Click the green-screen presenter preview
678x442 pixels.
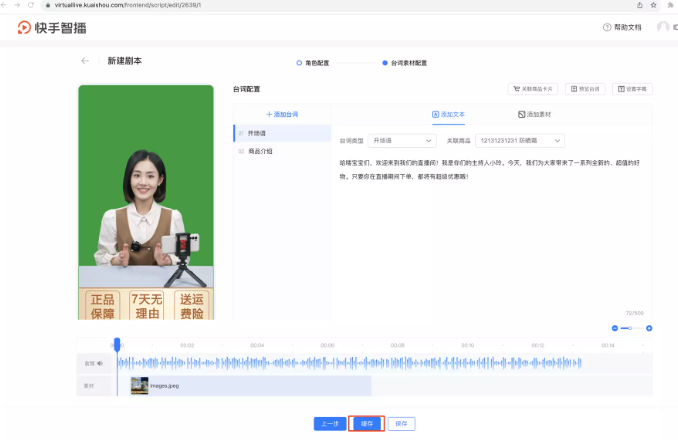146,202
